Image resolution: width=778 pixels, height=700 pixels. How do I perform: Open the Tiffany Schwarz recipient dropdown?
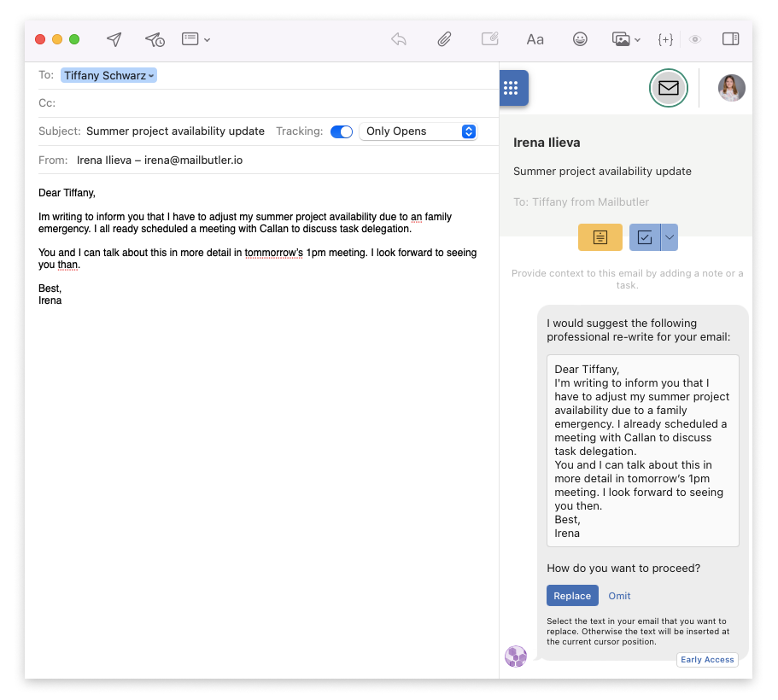click(108, 75)
